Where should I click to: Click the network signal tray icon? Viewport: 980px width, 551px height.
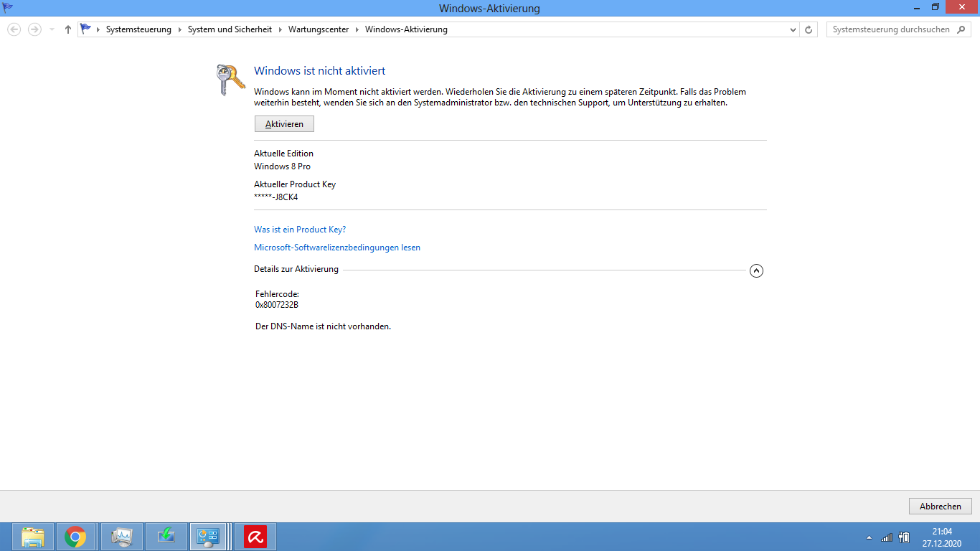(887, 537)
